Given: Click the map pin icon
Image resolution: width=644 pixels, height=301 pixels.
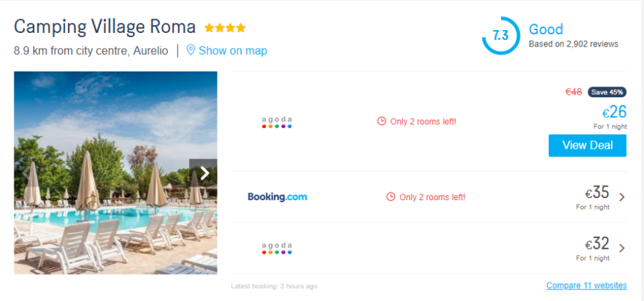Looking at the screenshot, I should [191, 50].
